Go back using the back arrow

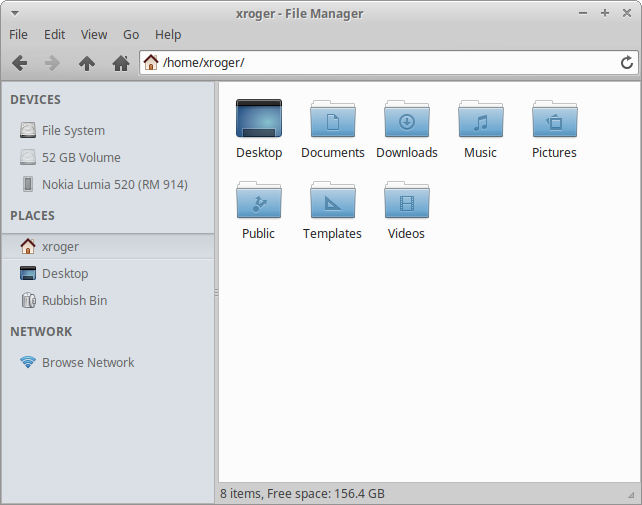(20, 63)
